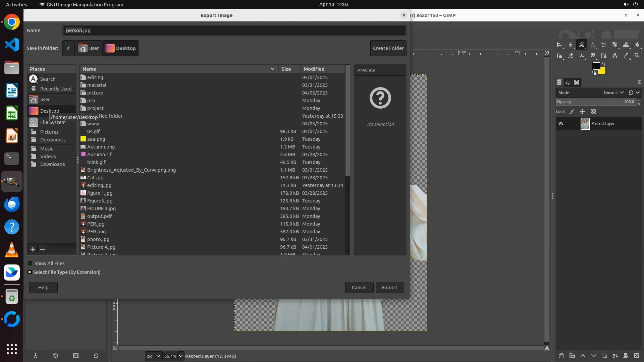Select the Text tool
Image resolution: width=644 pixels, height=362 pixels.
click(615, 56)
